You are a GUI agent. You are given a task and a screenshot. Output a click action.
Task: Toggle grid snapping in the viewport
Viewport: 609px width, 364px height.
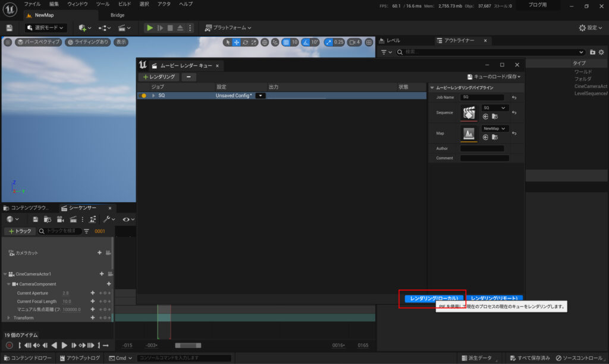click(286, 42)
